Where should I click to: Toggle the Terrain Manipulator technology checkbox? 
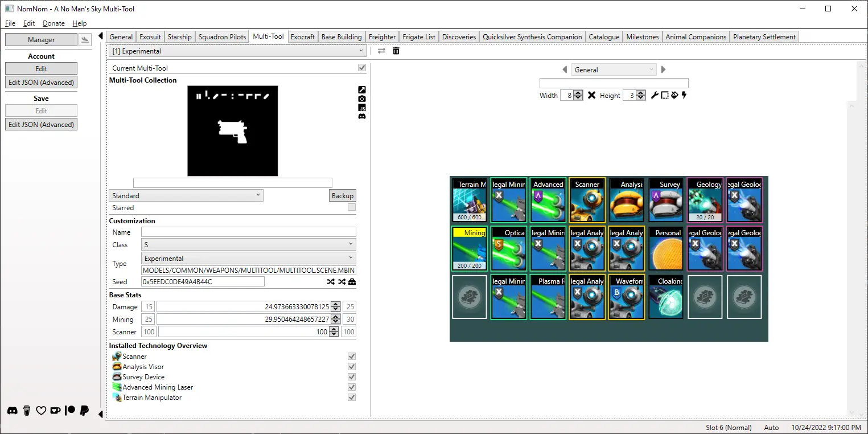click(x=352, y=398)
